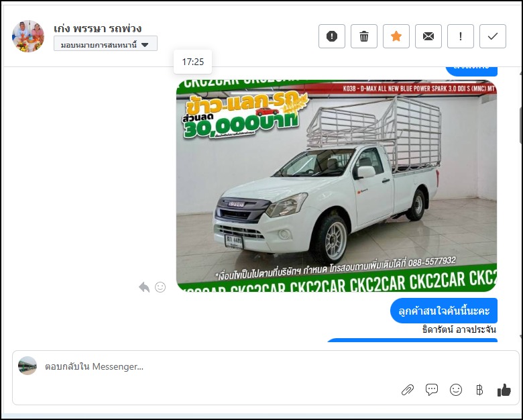The height and width of the screenshot is (420, 523).
Task: Open emoji picker in reply box
Action: click(x=456, y=390)
